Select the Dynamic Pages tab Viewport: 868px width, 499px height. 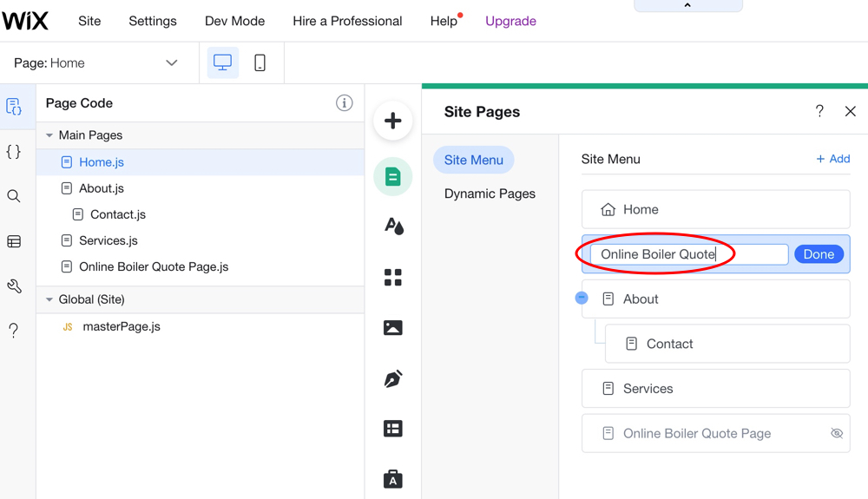point(490,194)
